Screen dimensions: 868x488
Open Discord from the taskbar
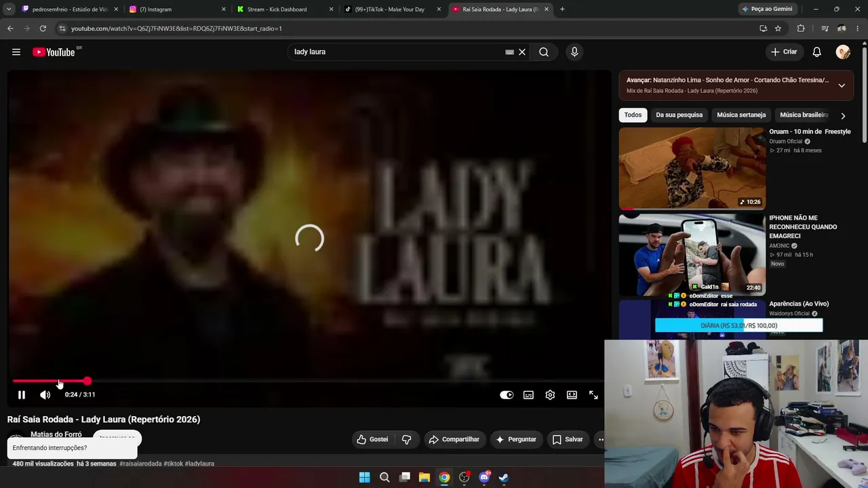(x=484, y=477)
